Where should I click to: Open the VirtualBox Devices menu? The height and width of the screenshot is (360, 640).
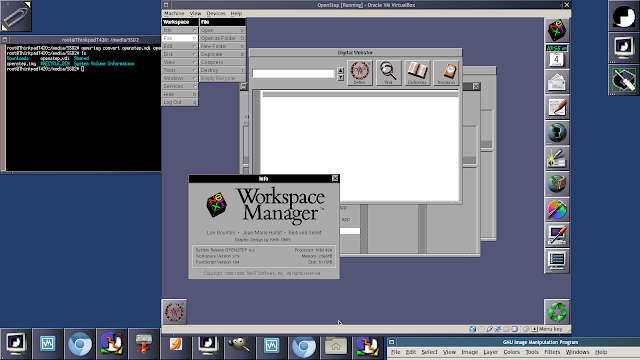[x=216, y=13]
